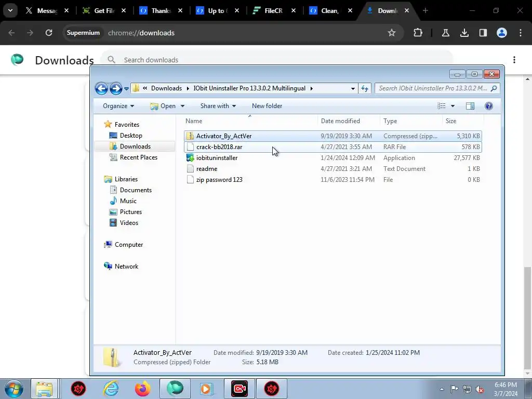Viewport: 532px width, 399px height.
Task: Click Downloads in address breadcrumb
Action: [x=166, y=88]
